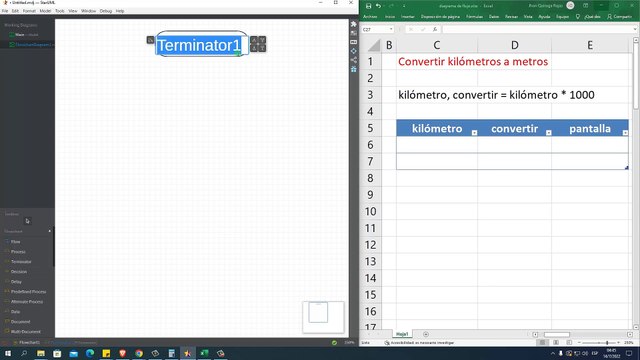Image resolution: width=640 pixels, height=360 pixels.
Task: Open File Explorer from the taskbar
Action: tap(41, 353)
